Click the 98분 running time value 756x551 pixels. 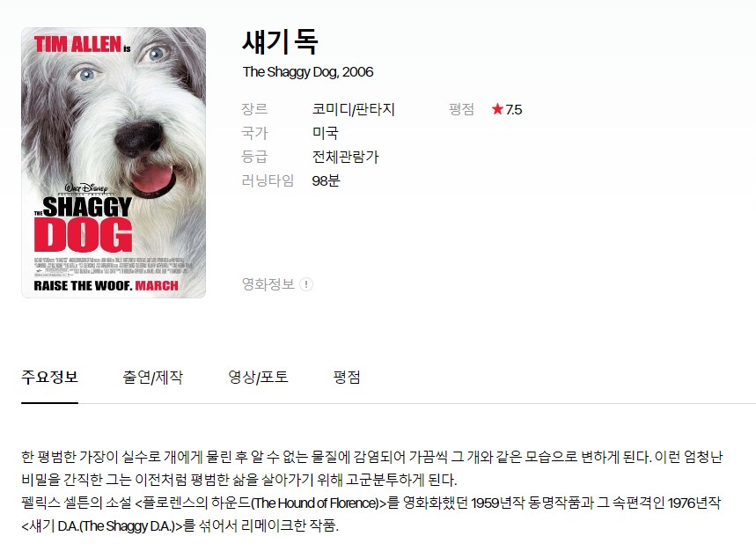pos(326,180)
